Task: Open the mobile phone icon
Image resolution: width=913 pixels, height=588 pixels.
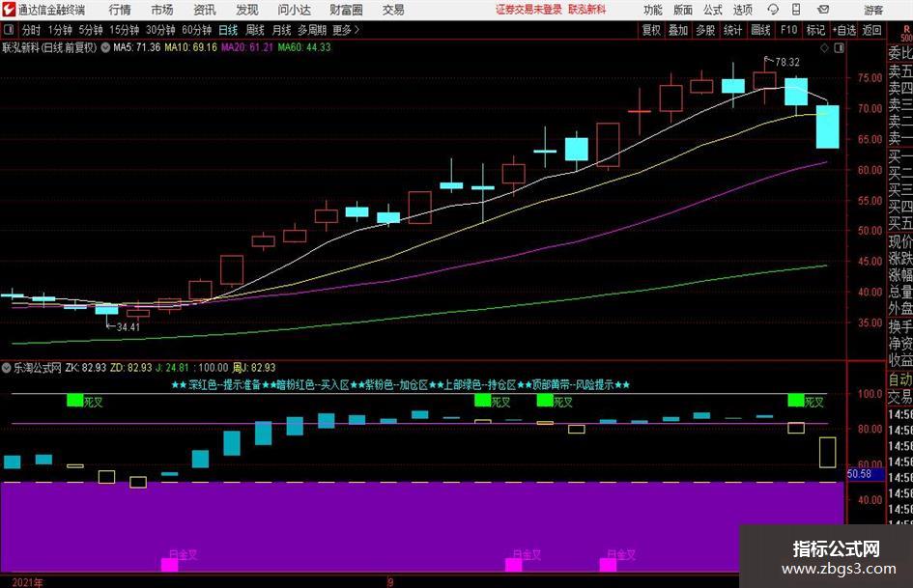Action: (796, 10)
